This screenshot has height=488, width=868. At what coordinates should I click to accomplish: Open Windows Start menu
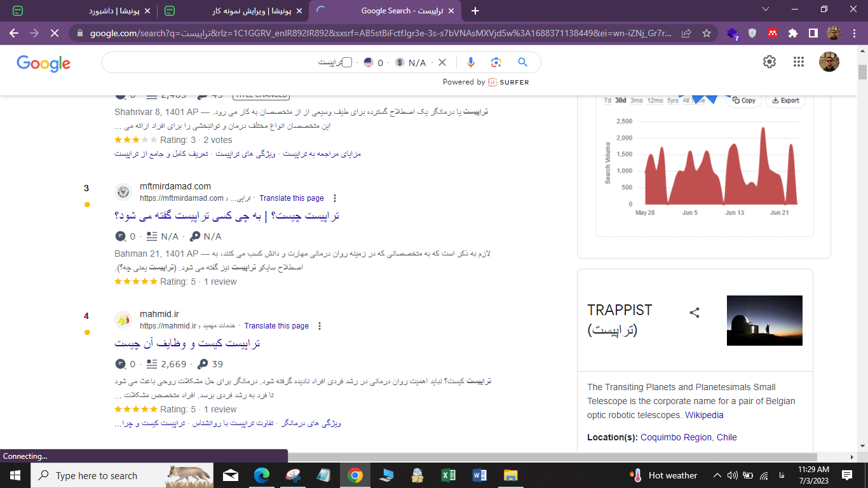(x=15, y=475)
